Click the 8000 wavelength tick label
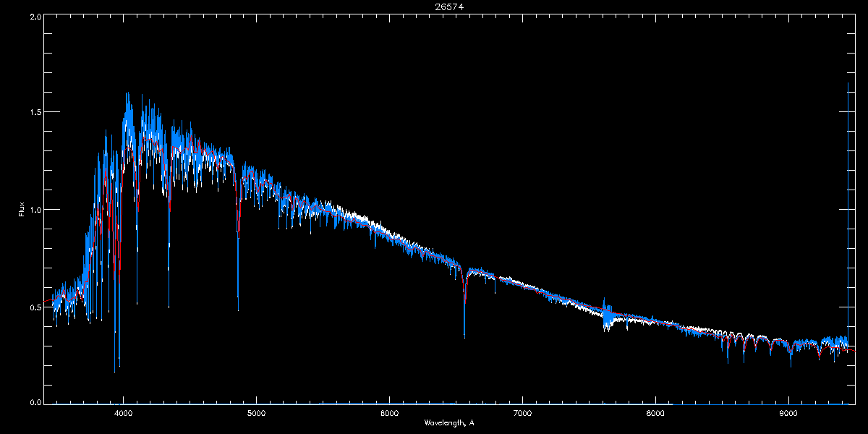The image size is (868, 434). click(x=655, y=414)
